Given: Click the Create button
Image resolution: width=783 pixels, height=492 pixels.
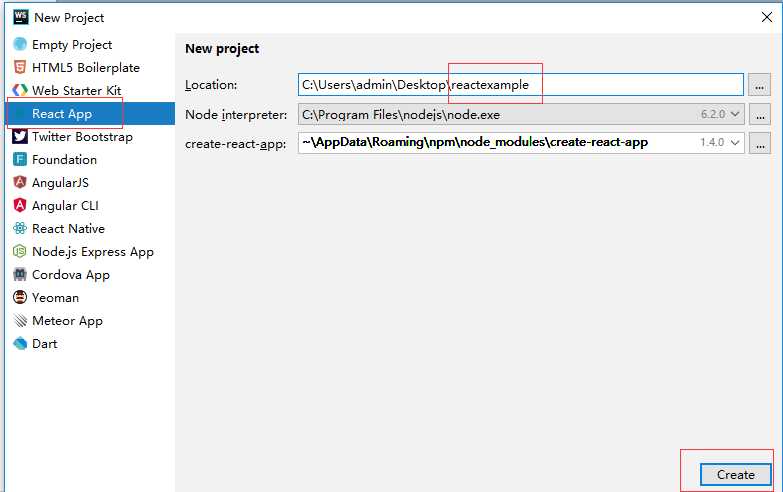Looking at the screenshot, I should [735, 475].
